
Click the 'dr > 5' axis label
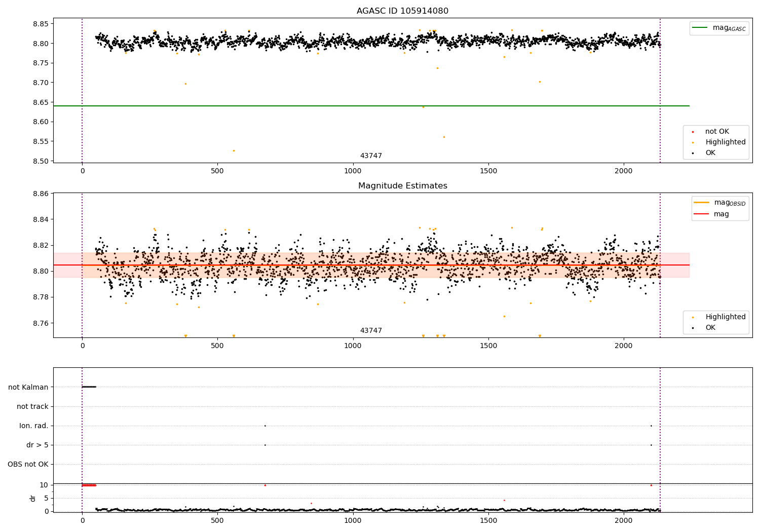[x=37, y=445]
